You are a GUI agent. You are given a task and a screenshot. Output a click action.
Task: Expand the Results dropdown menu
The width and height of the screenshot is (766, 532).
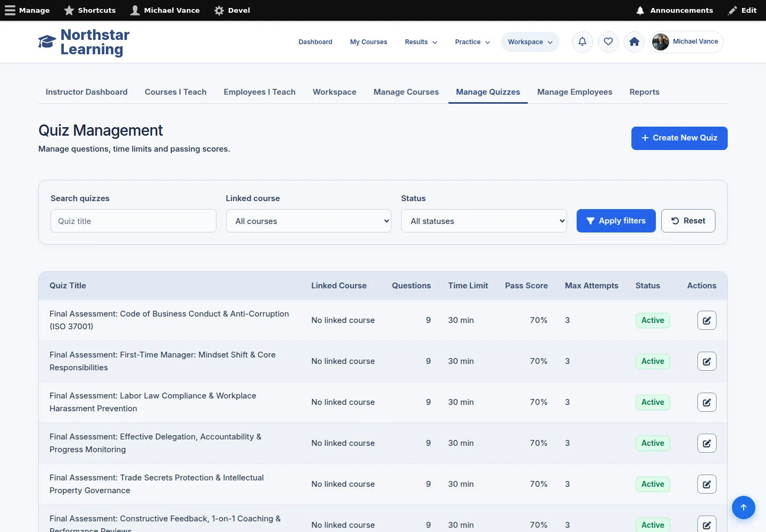(x=421, y=42)
